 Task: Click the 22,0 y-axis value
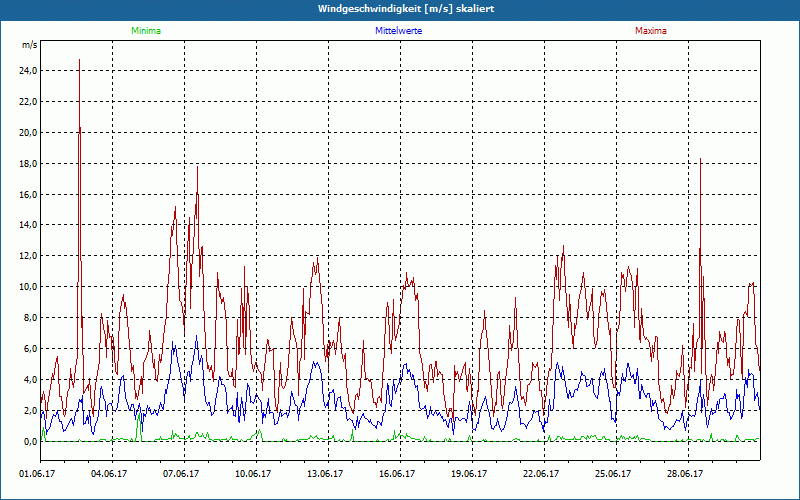(29, 102)
